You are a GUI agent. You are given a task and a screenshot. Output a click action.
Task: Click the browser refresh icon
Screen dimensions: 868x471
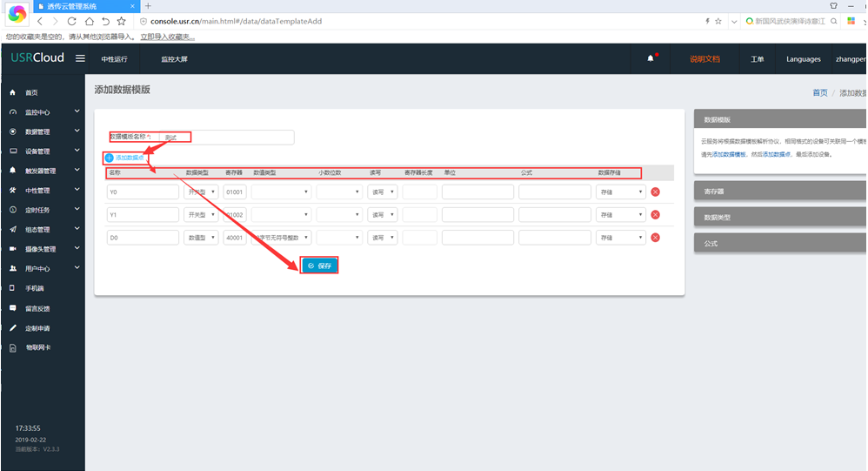pos(71,20)
